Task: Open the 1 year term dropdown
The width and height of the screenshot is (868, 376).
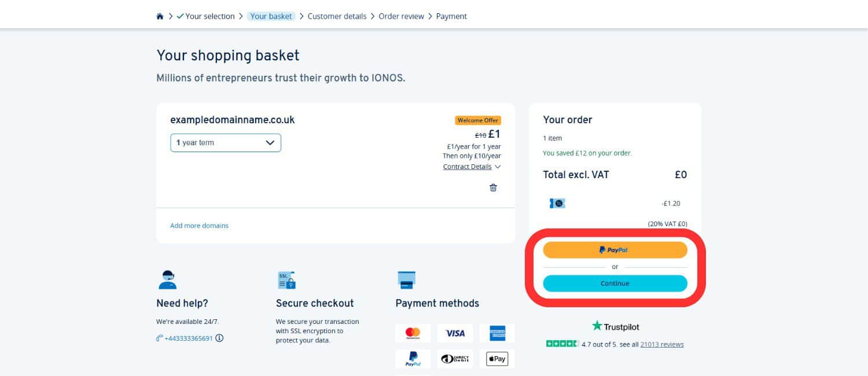Action: 225,142
